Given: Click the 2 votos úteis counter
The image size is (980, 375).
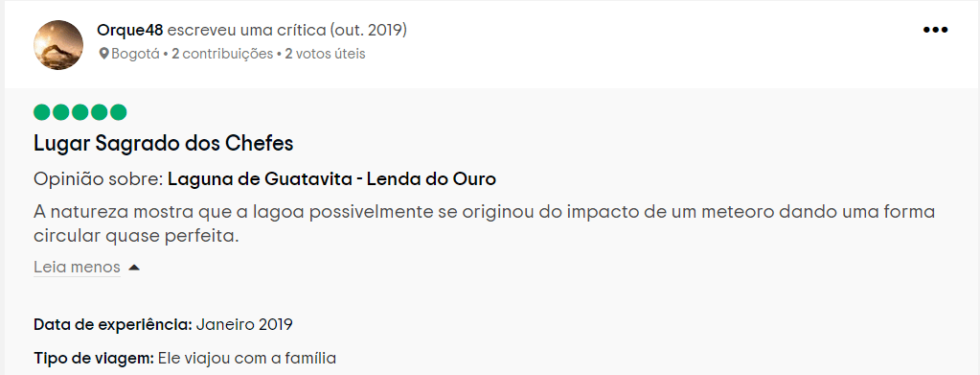Looking at the screenshot, I should pyautogui.click(x=325, y=54).
